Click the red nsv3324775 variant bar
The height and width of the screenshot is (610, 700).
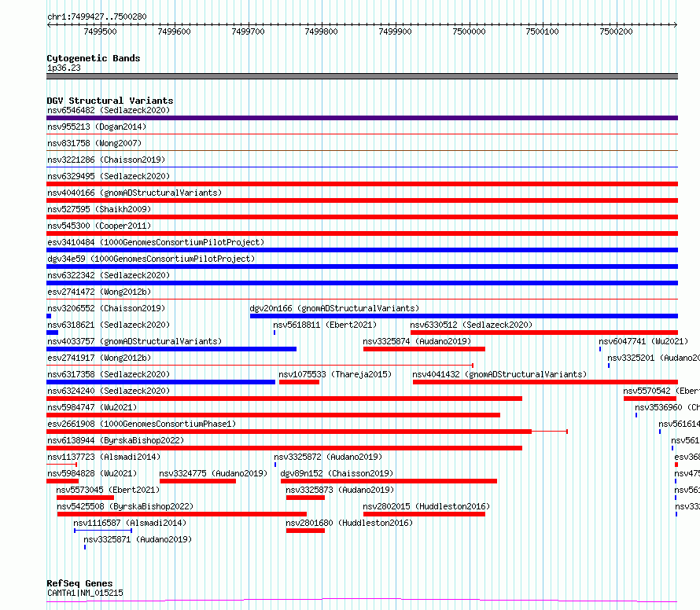point(197,481)
